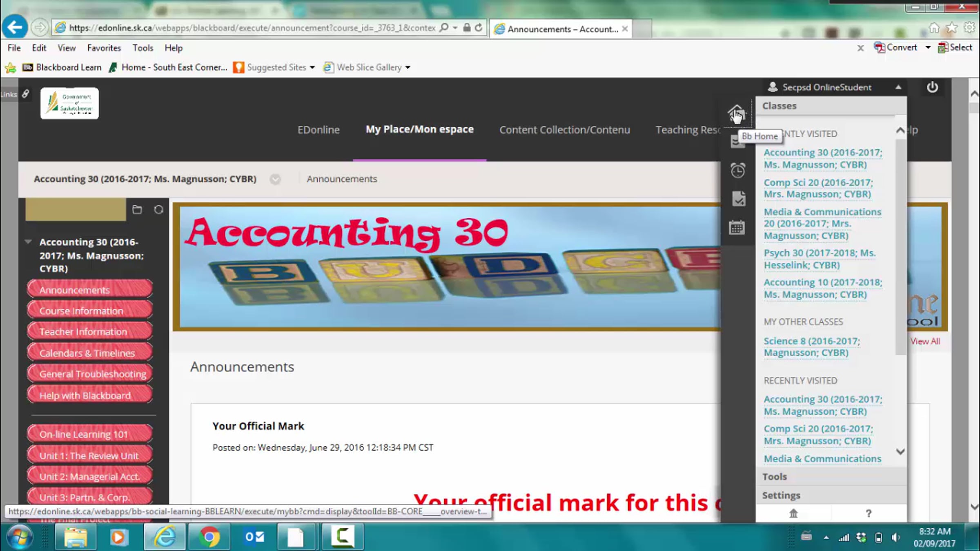This screenshot has height=551, width=980.
Task: Expand the Settings section in the panel
Action: 831,495
